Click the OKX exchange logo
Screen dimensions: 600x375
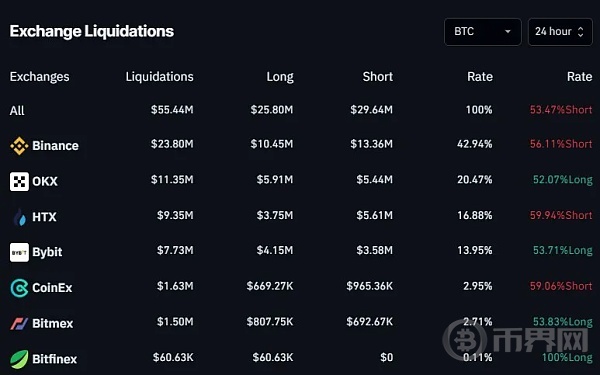[19, 181]
